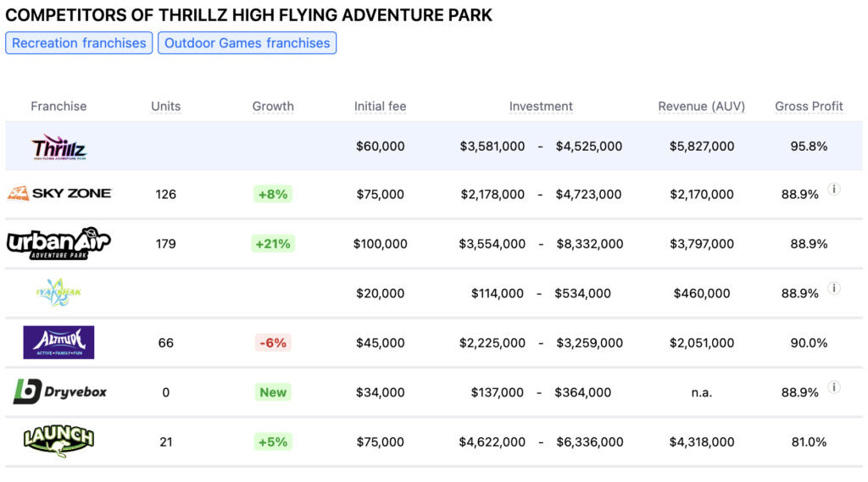868x482 pixels.
Task: Click the $4,525,000 maximum investment
Action: (x=589, y=146)
